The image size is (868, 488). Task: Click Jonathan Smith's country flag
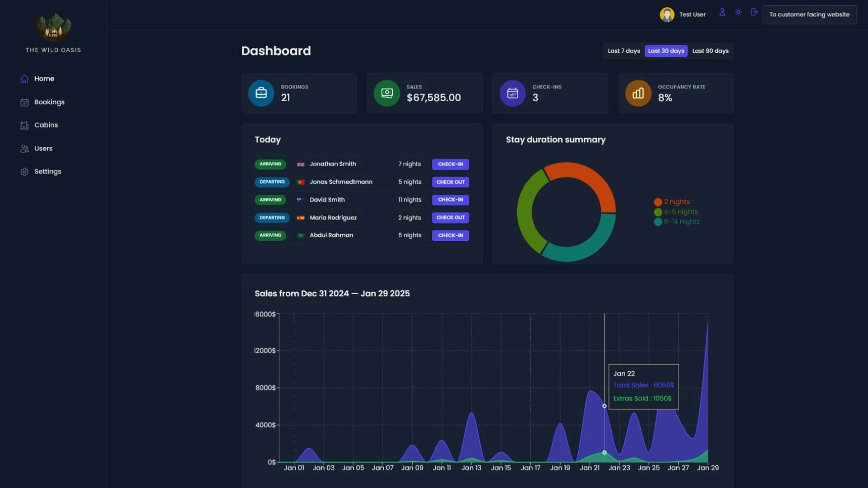tap(301, 164)
